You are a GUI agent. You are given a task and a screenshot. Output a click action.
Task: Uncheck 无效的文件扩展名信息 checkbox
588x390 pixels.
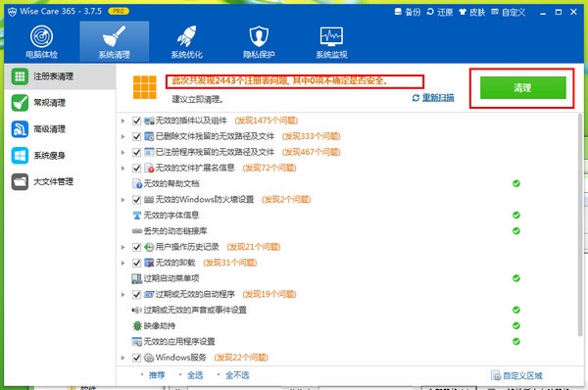[136, 168]
